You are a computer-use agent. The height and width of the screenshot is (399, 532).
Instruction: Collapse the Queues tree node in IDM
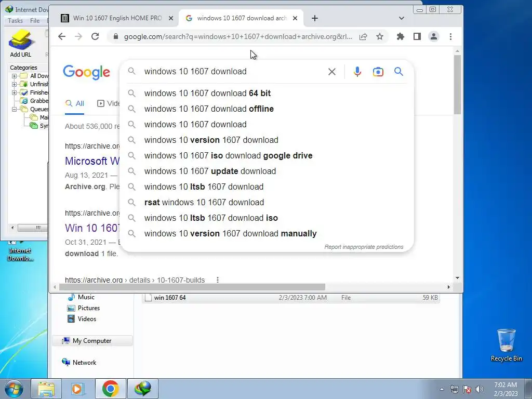[x=14, y=109]
